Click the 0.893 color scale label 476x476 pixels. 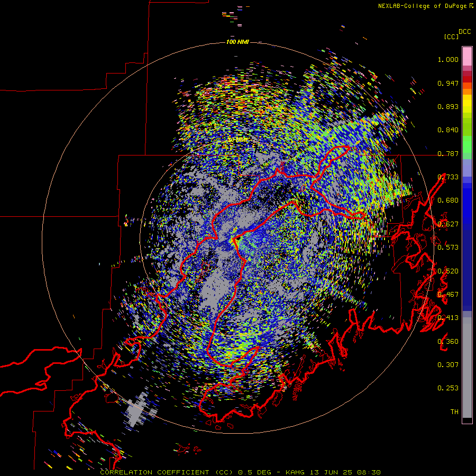pyautogui.click(x=448, y=106)
